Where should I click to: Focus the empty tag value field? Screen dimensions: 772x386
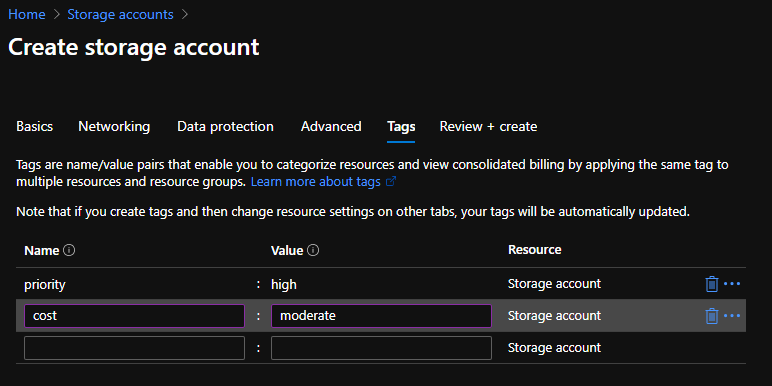[x=382, y=348]
